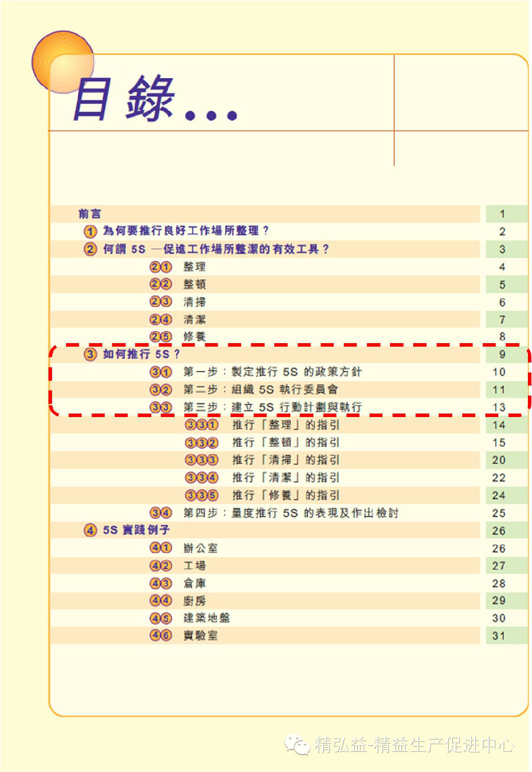Viewport: 532px width, 772px height.
Task: Open 第一步：製定推行 5S 的政策方針
Action: (273, 372)
